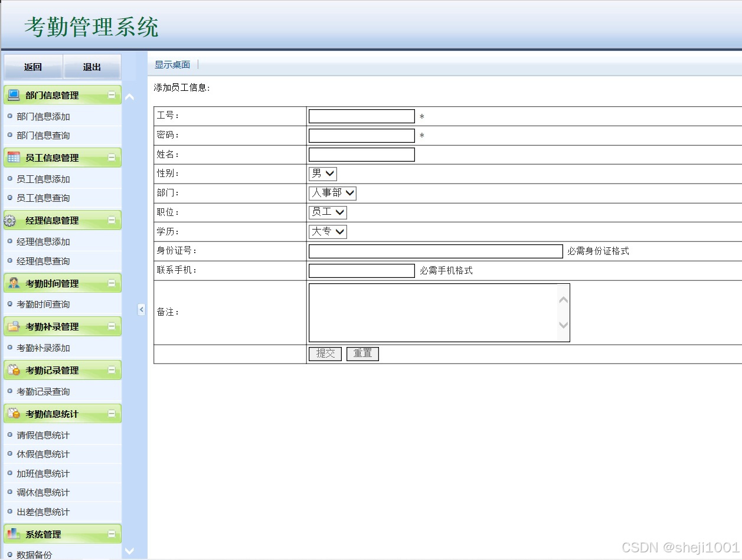Screen dimensions: 742x560
Task: Focus the 密码 input field
Action: click(x=362, y=135)
